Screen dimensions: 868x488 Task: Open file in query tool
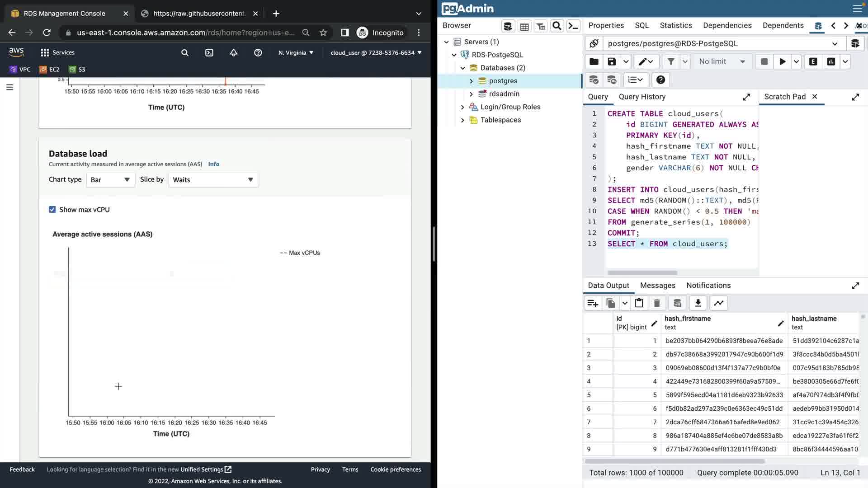pos(594,61)
